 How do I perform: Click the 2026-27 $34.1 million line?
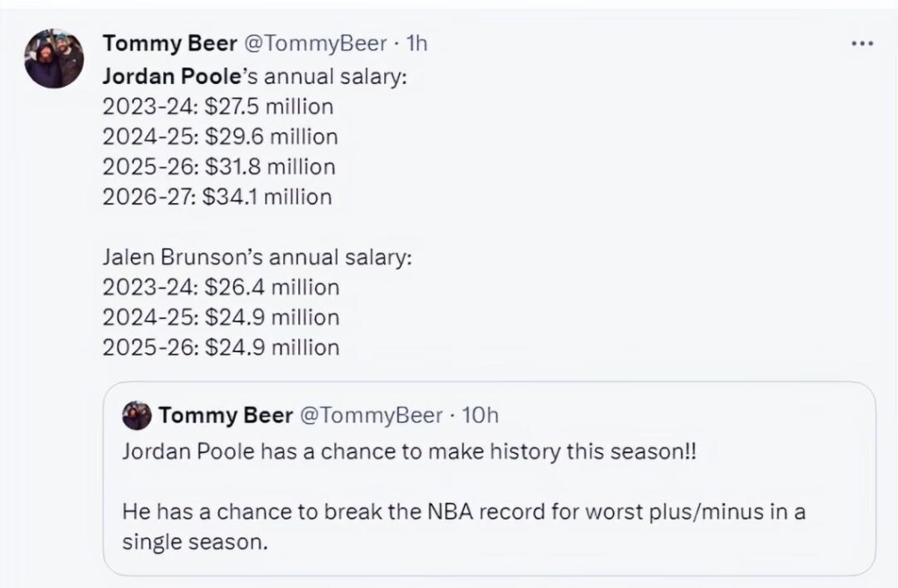click(x=217, y=196)
